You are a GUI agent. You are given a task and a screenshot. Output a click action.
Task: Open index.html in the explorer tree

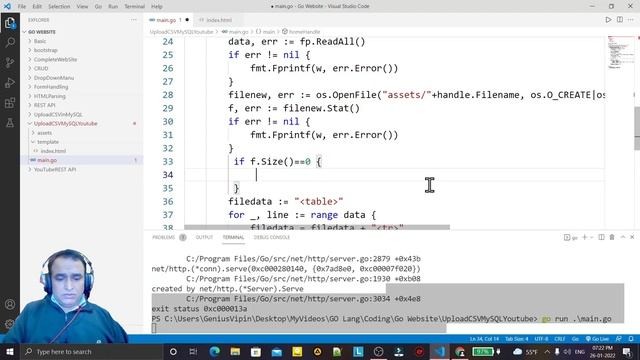click(x=53, y=151)
